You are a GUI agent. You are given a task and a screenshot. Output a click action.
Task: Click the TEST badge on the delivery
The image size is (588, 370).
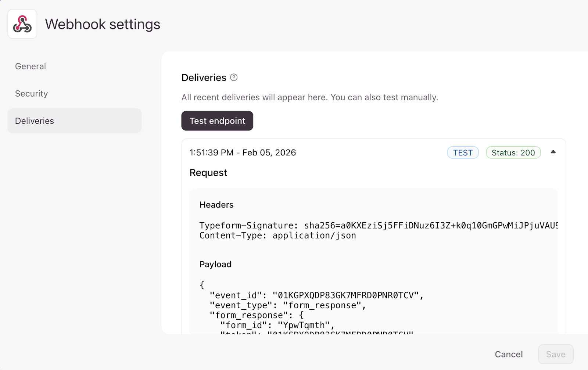pyautogui.click(x=463, y=153)
